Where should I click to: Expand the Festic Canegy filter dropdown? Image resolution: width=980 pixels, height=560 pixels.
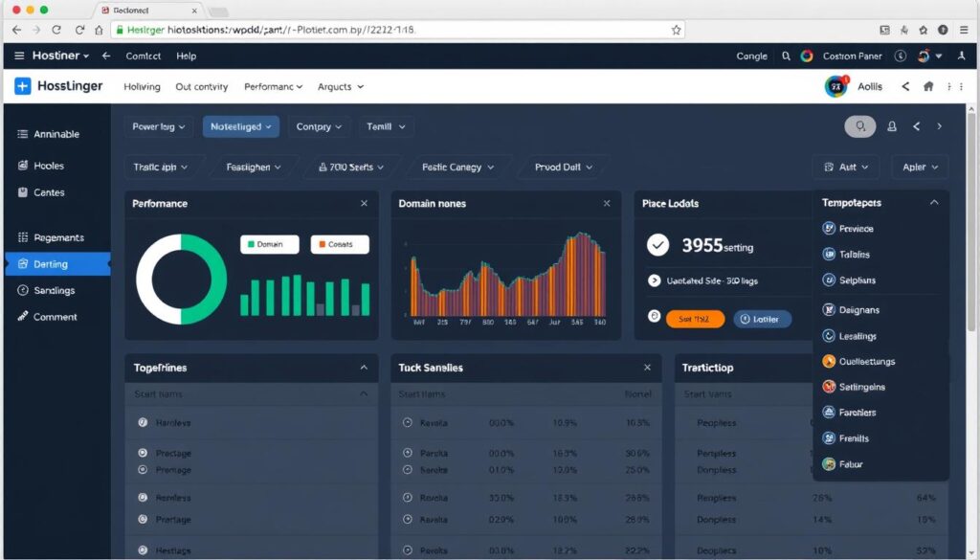(x=458, y=167)
